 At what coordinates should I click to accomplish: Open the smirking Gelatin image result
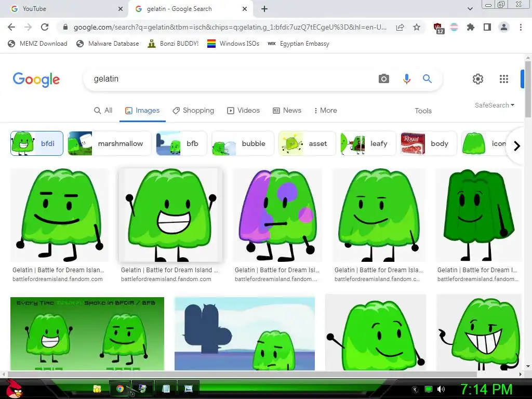[59, 215]
